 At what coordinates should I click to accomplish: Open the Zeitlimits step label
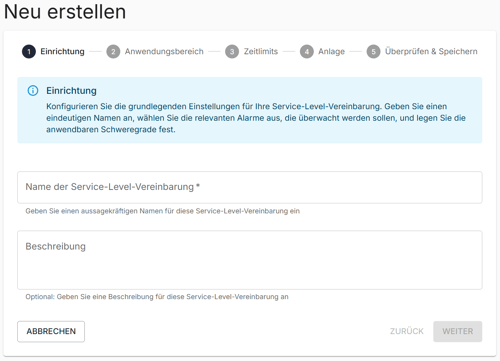(261, 51)
